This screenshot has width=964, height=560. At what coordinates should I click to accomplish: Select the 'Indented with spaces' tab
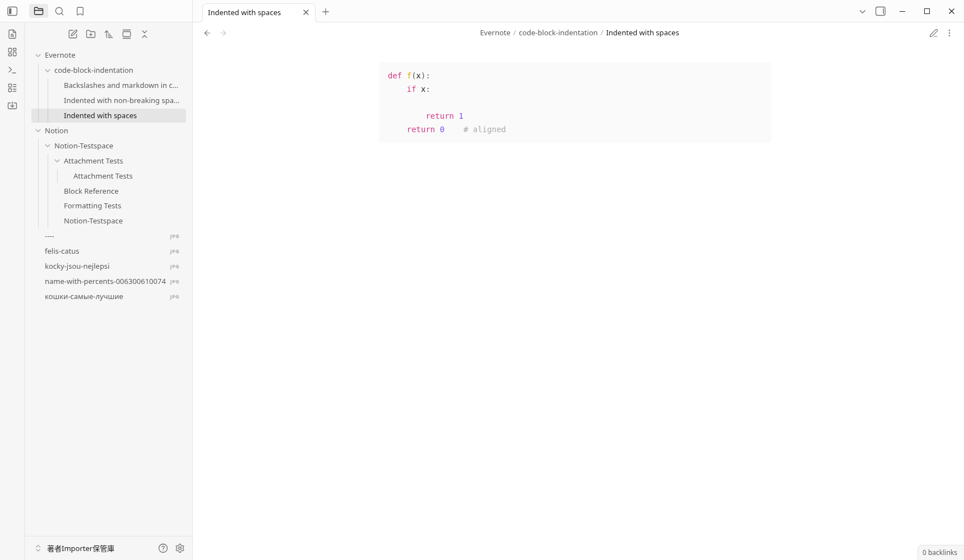tap(258, 12)
